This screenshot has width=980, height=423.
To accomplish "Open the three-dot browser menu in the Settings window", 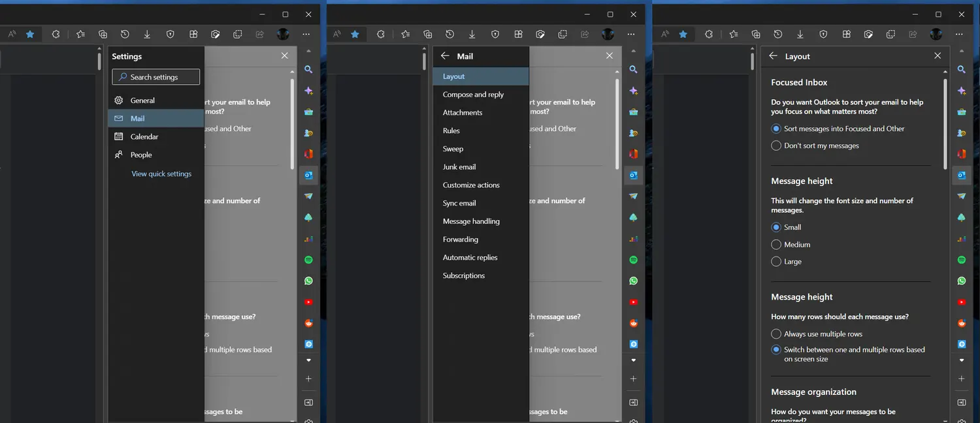I will pyautogui.click(x=306, y=35).
